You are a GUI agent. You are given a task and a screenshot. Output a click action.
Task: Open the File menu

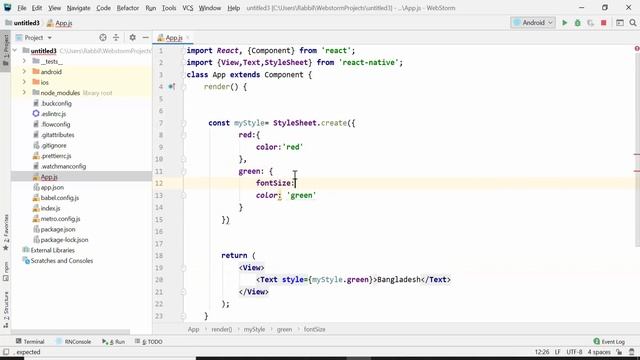point(22,8)
